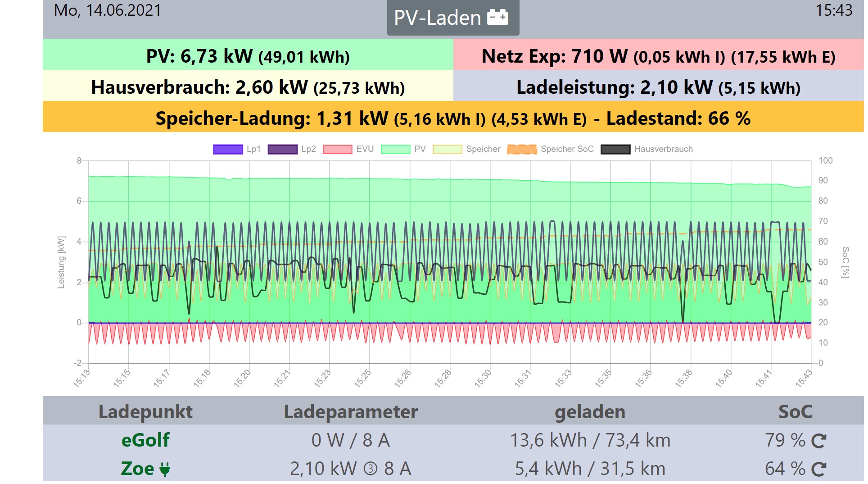The image size is (868, 484).
Task: Click the Netz Exp grid status panel
Action: point(658,56)
